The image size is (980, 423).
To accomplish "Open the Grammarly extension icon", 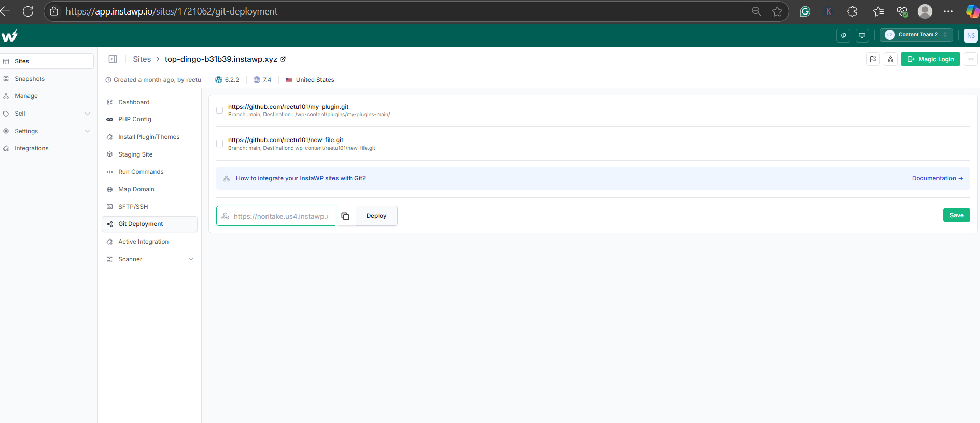I will (805, 11).
